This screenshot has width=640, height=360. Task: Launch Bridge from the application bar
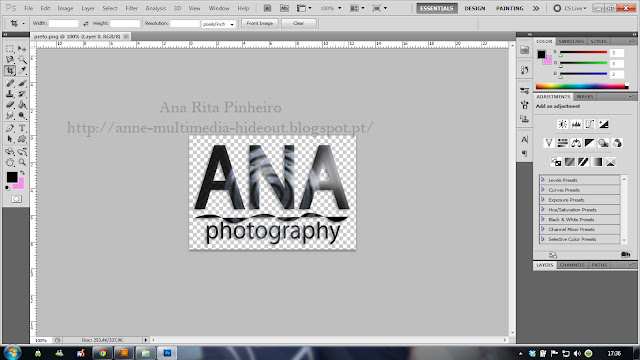[x=267, y=8]
